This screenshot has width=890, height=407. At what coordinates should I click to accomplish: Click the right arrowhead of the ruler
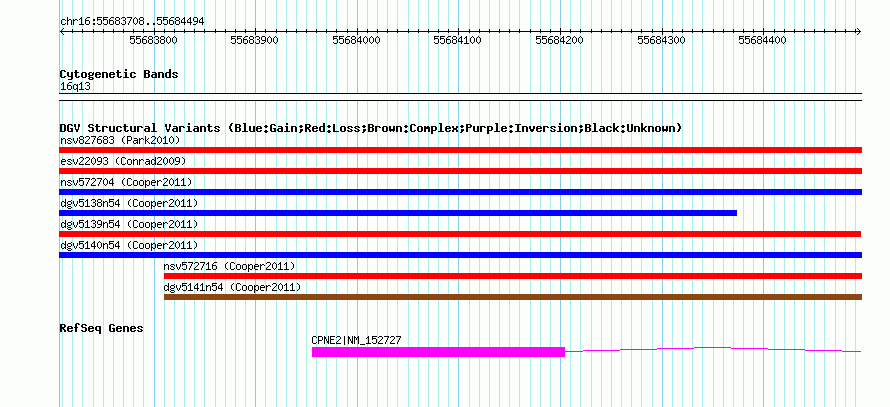[859, 31]
